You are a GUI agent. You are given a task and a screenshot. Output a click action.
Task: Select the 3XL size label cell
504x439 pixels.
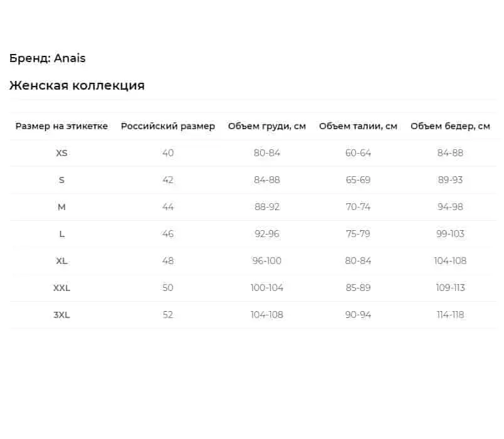[61, 315]
